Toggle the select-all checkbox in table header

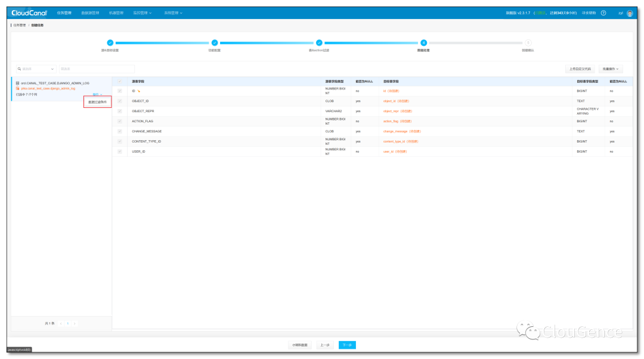coord(119,81)
